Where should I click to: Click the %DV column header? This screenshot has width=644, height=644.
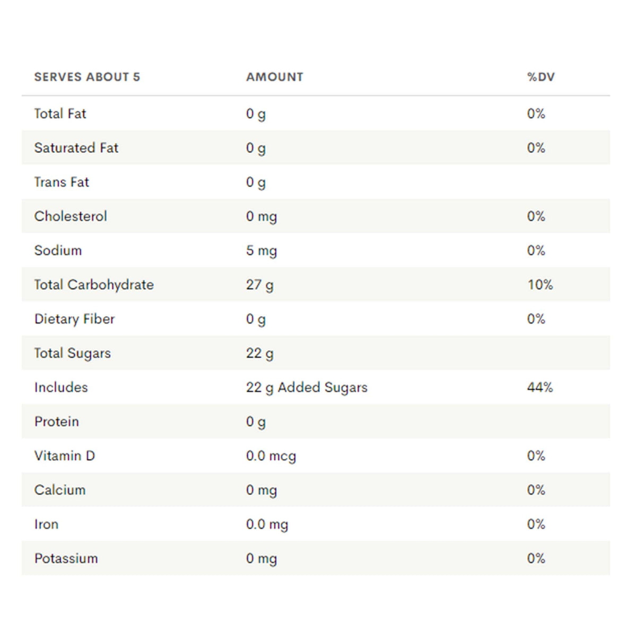[541, 77]
